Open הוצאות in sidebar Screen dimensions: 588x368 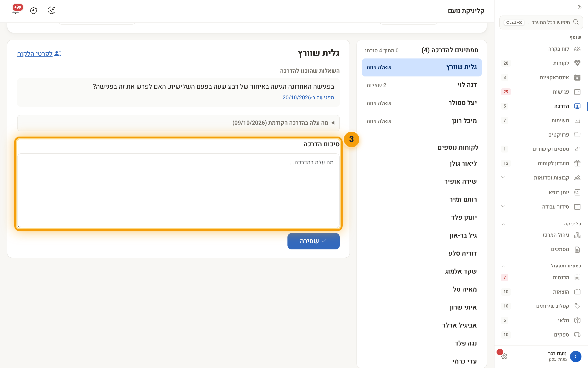pos(541,292)
